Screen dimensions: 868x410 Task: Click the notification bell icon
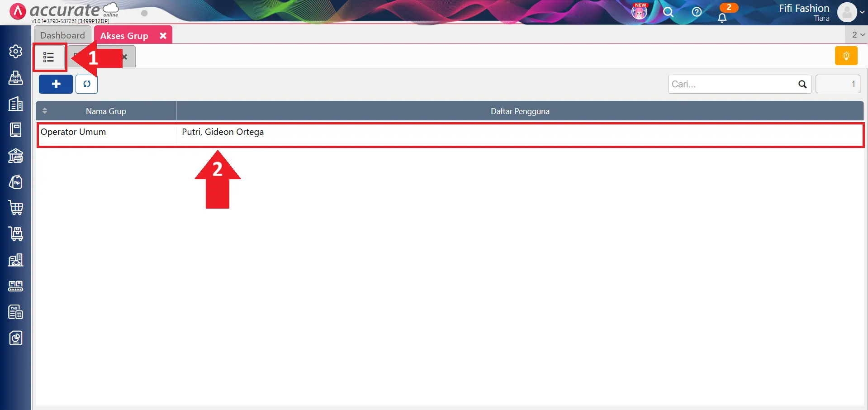point(722,18)
